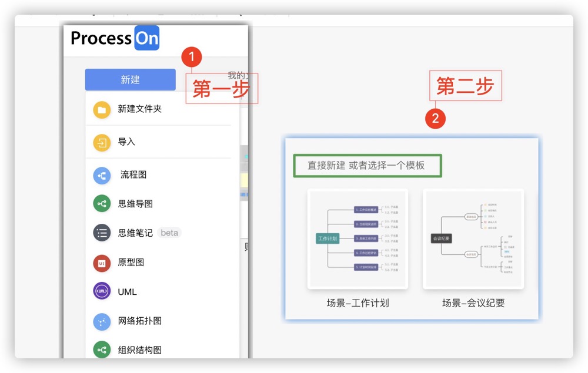Choose the red 原型图 UI icon
588x373 pixels.
[102, 263]
